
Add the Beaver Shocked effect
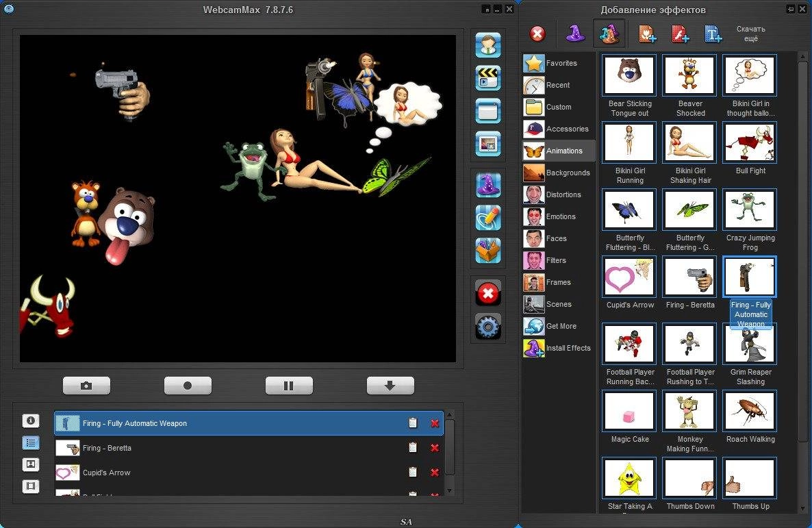(x=689, y=75)
